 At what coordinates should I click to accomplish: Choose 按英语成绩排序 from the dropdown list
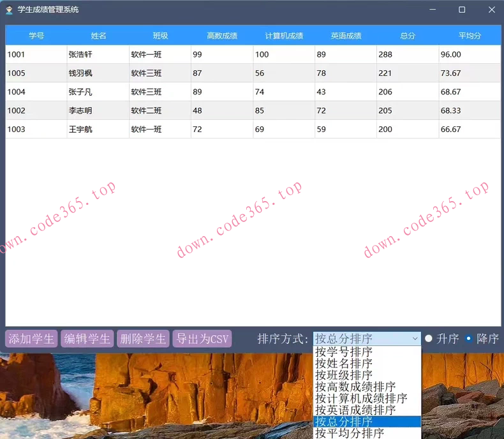[367, 410]
